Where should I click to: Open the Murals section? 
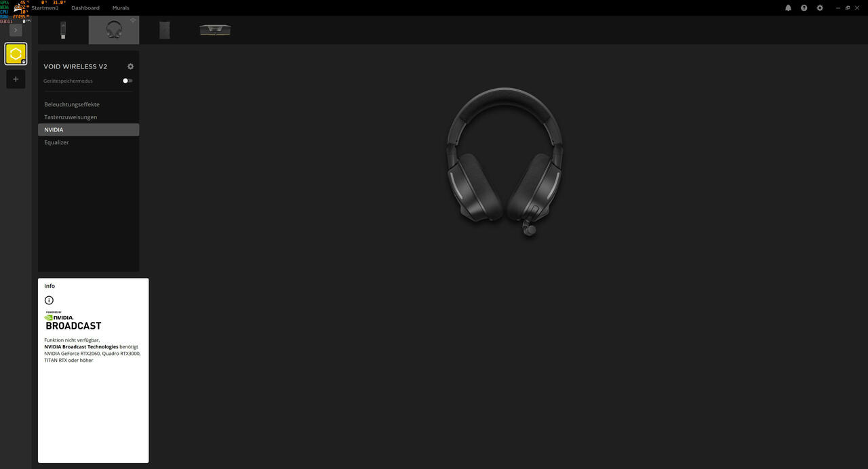pos(120,7)
